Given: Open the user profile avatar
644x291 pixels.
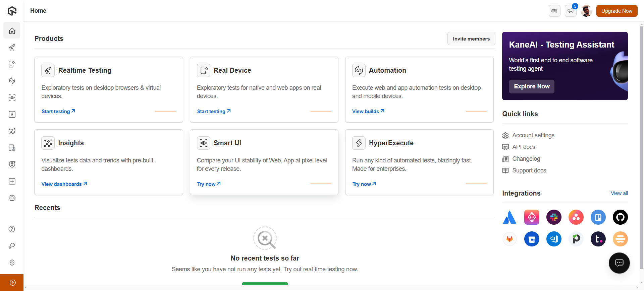Looking at the screenshot, I should pyautogui.click(x=586, y=11).
